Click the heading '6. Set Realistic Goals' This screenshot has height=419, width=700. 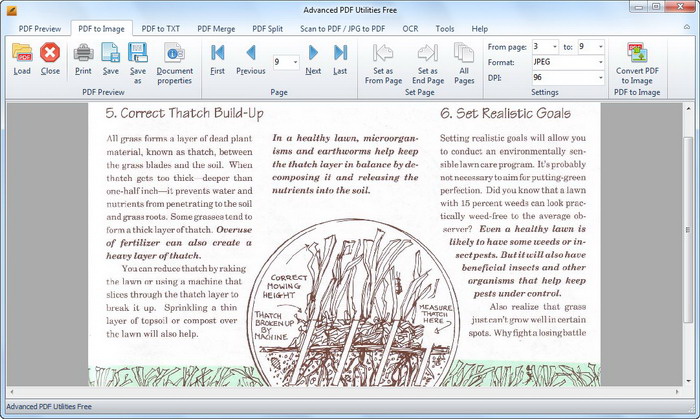[x=505, y=113]
